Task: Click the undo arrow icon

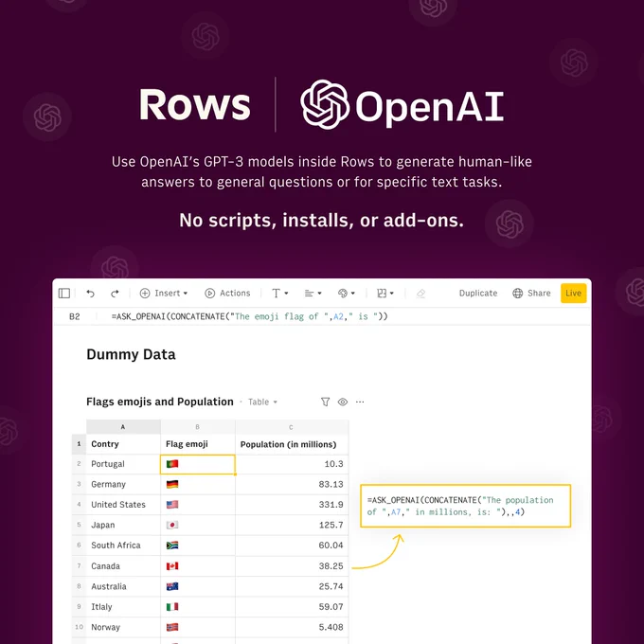Action: coord(90,294)
